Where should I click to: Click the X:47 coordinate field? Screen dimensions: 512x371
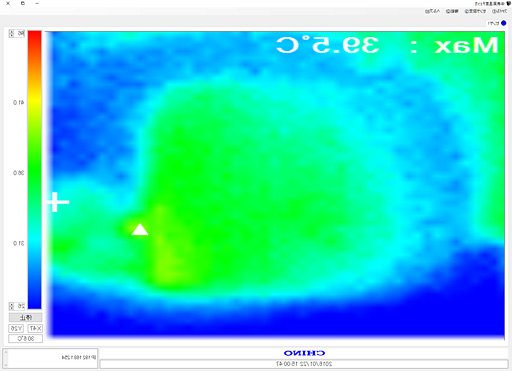point(35,329)
